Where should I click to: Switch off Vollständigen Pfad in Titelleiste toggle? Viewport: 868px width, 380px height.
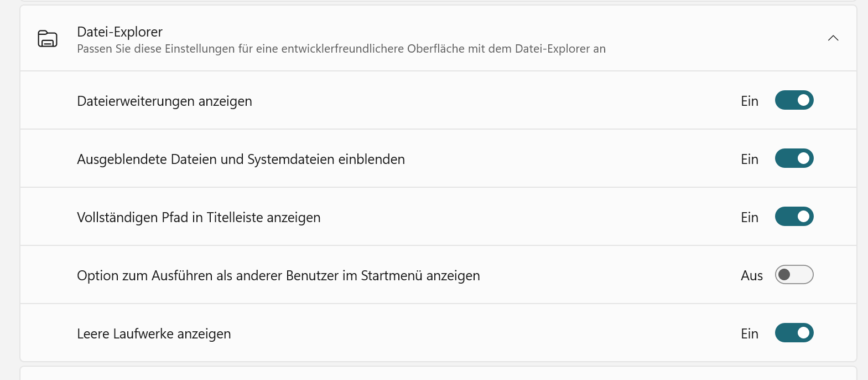pyautogui.click(x=794, y=217)
